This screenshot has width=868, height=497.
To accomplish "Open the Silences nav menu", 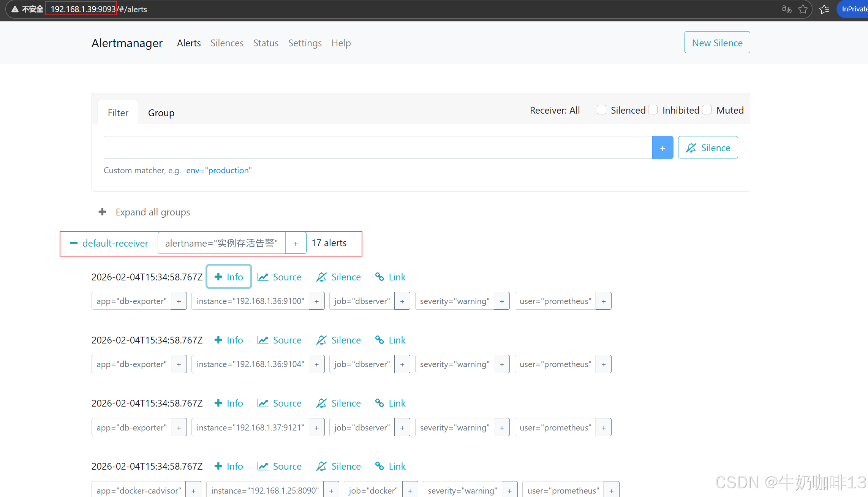I will pyautogui.click(x=227, y=43).
